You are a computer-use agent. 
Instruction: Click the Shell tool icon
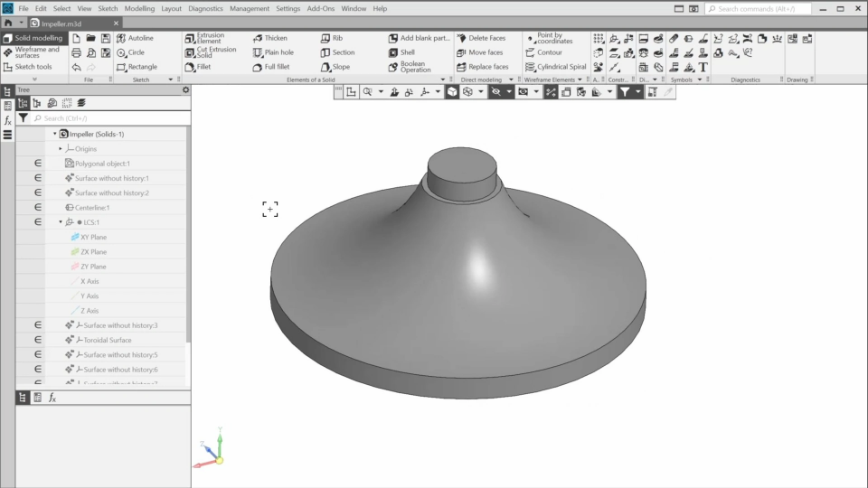pyautogui.click(x=394, y=52)
